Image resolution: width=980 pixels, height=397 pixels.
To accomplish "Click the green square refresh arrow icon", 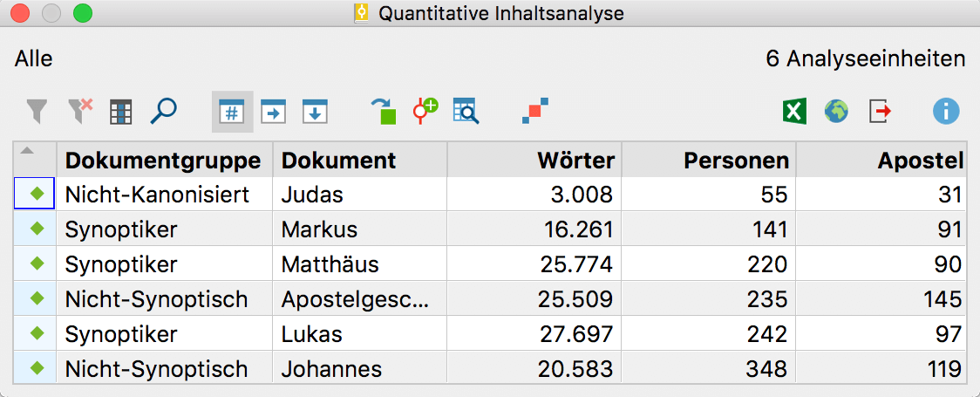I will [x=384, y=112].
